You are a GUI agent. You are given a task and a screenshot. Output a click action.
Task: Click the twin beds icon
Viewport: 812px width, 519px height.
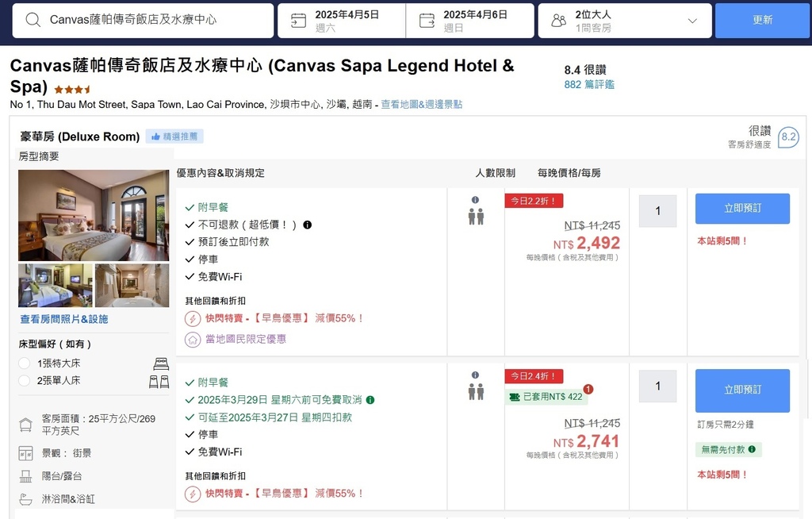[x=159, y=382]
